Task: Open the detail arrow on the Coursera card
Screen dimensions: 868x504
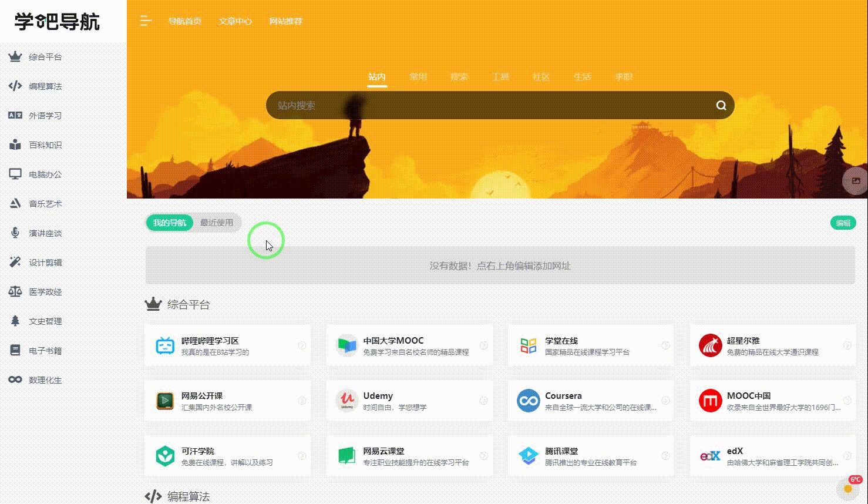Action: point(665,400)
